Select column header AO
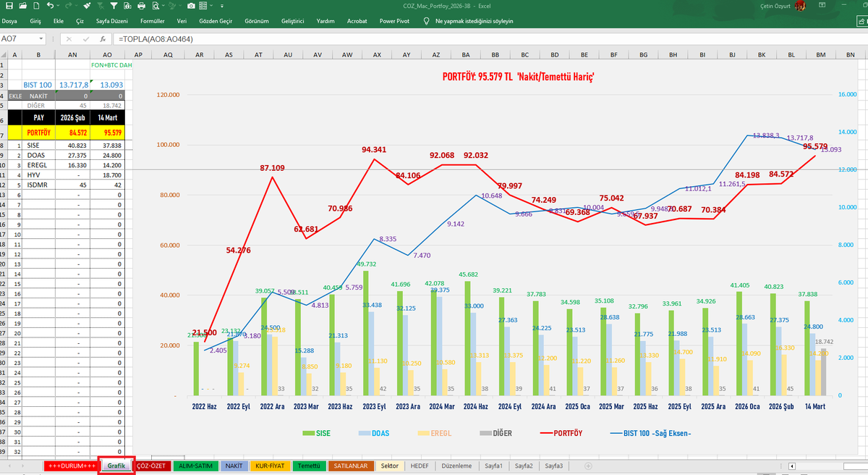The image size is (868, 475). 107,54
